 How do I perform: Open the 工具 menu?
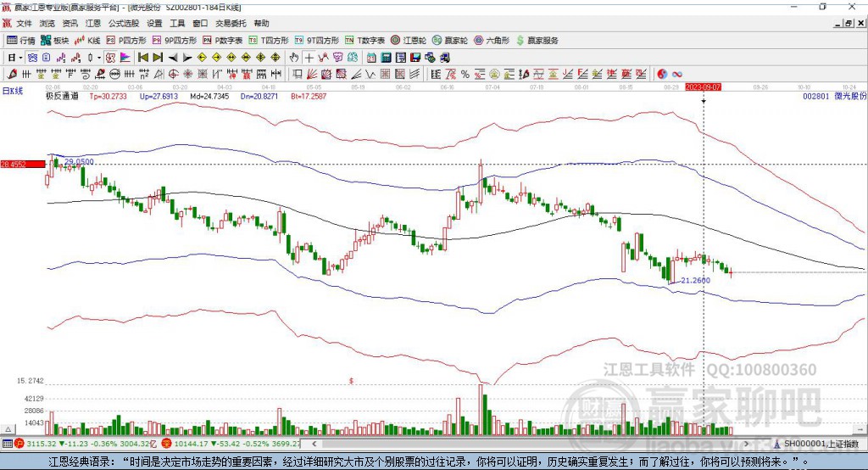tap(177, 23)
